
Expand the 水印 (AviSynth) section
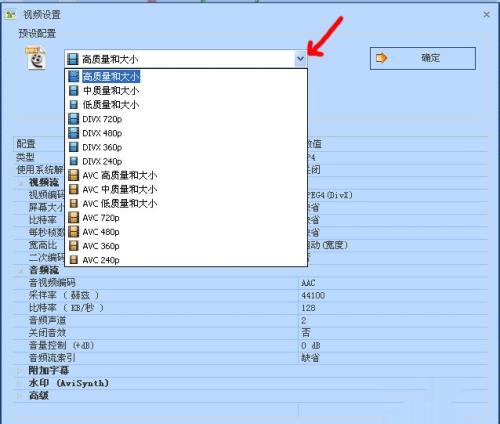[19, 383]
